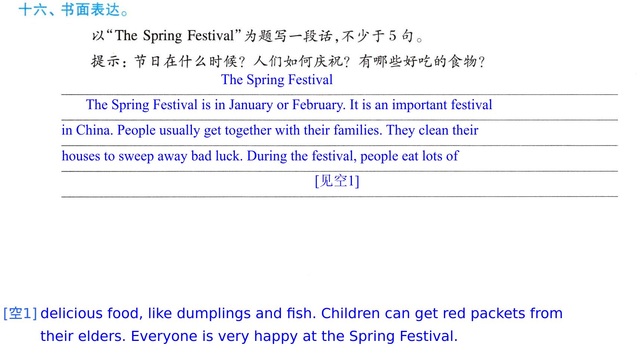The image size is (644, 357).
Task: Open the [见空1] reference in the answer line
Action: 337,181
